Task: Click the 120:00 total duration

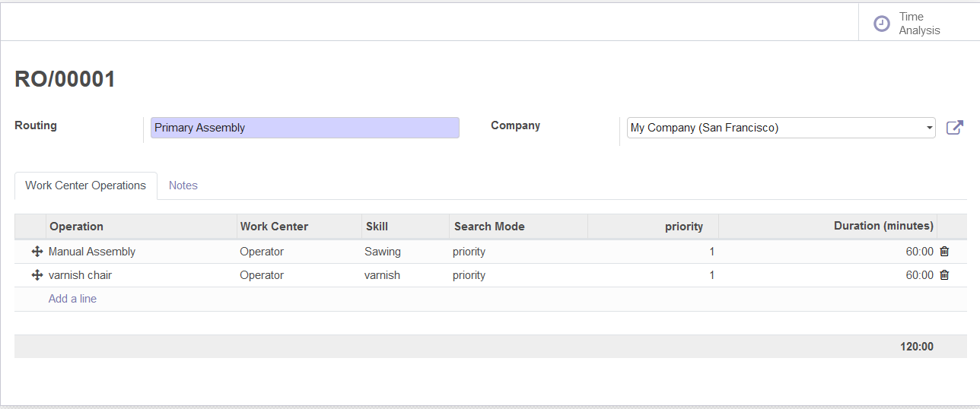Action: pos(917,347)
